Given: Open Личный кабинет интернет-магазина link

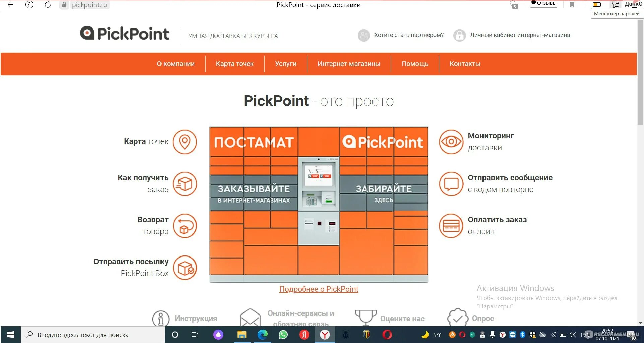Looking at the screenshot, I should [x=520, y=35].
